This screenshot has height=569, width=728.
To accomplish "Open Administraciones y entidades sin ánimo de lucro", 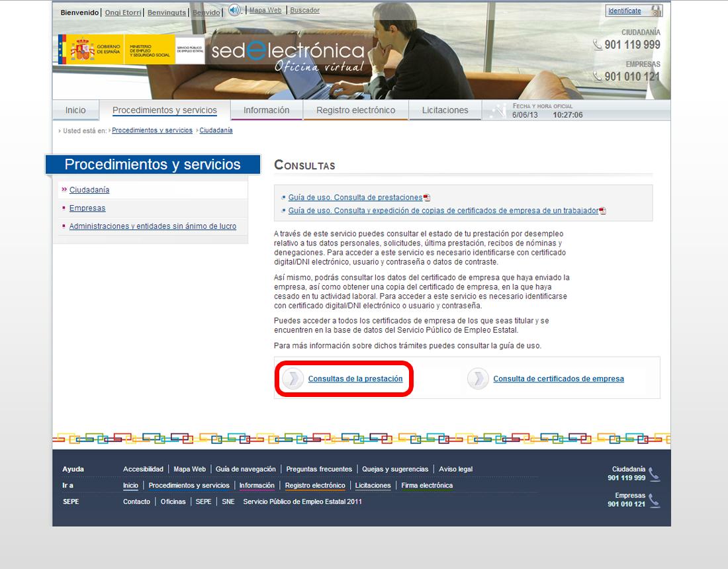I will pyautogui.click(x=152, y=226).
